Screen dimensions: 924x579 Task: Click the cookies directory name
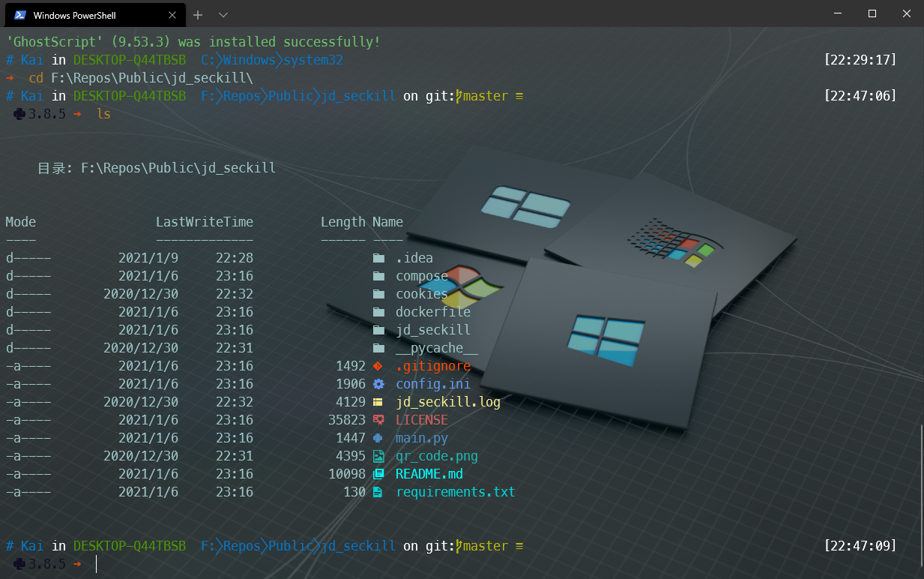[x=422, y=294]
